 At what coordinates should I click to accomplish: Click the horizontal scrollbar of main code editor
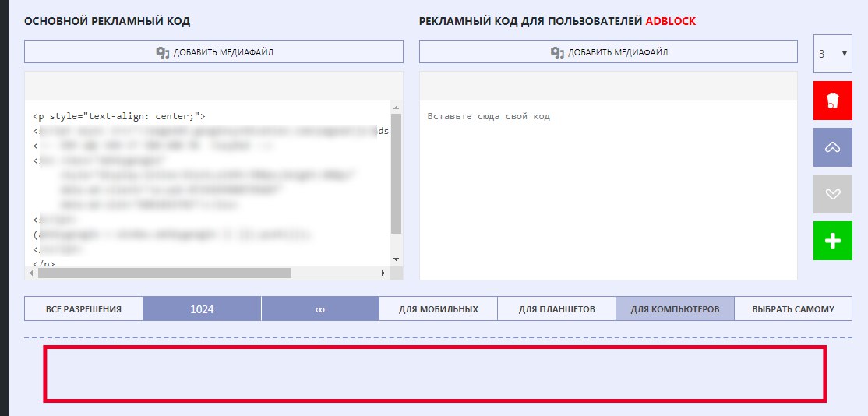pos(164,273)
